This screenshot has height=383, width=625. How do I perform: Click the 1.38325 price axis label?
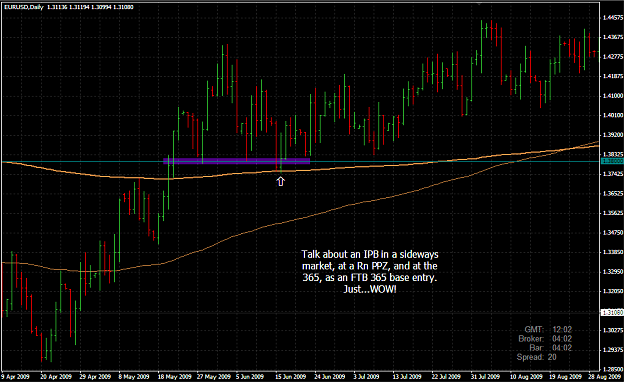pyautogui.click(x=613, y=154)
